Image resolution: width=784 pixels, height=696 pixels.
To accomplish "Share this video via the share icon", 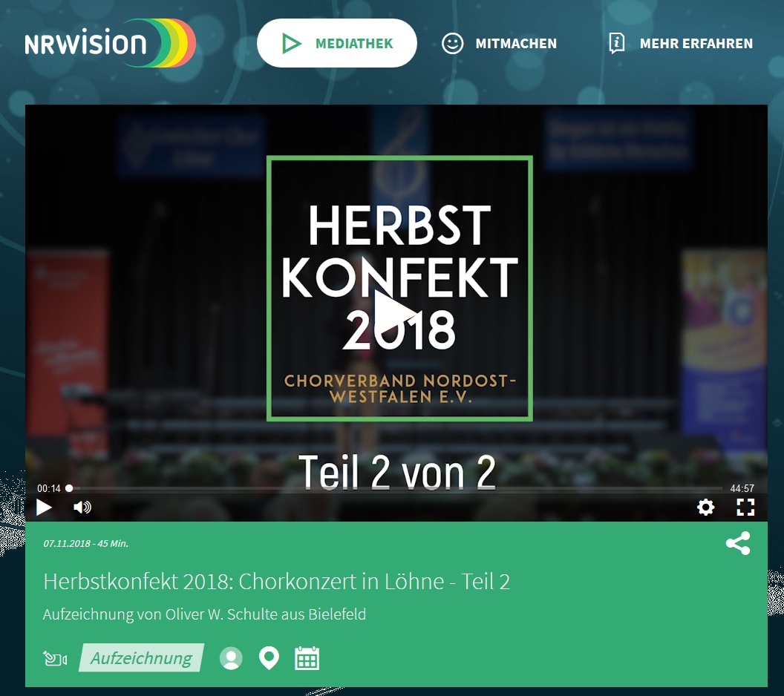I will [738, 543].
